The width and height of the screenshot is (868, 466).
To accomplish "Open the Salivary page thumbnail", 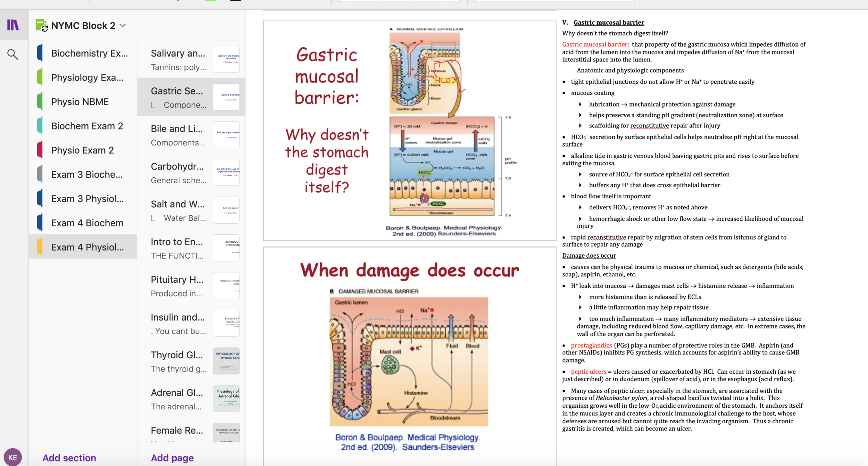I will pos(226,59).
